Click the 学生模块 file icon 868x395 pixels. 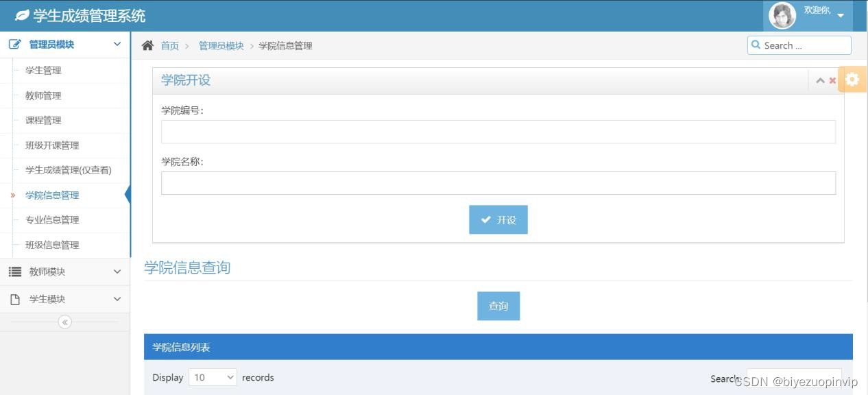15,300
